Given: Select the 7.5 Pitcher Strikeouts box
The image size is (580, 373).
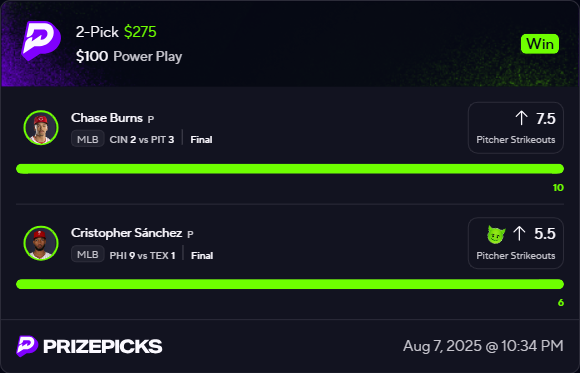Looking at the screenshot, I should tap(516, 128).
